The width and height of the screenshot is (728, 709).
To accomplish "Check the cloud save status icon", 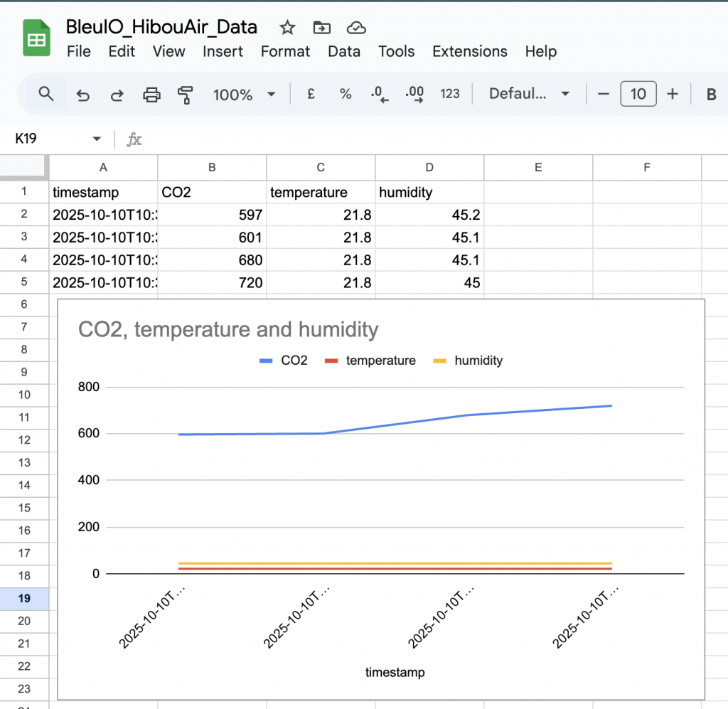I will [x=356, y=28].
